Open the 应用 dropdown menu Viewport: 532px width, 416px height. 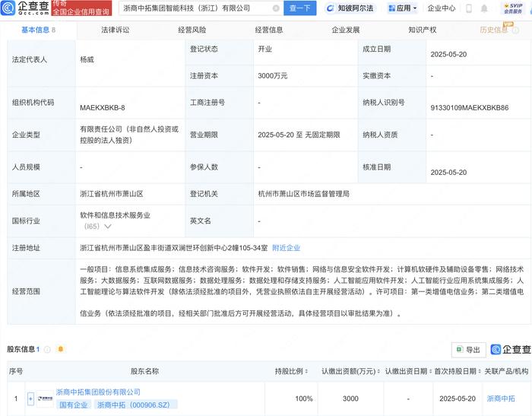tap(402, 8)
